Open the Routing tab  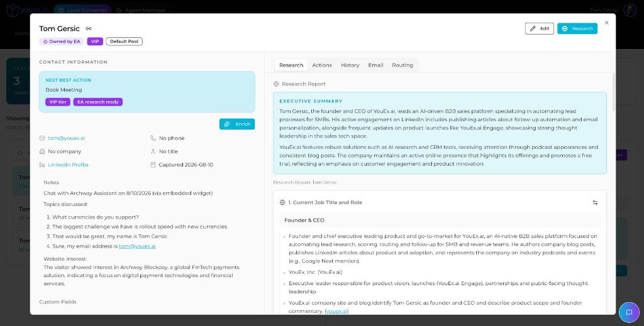click(x=402, y=65)
